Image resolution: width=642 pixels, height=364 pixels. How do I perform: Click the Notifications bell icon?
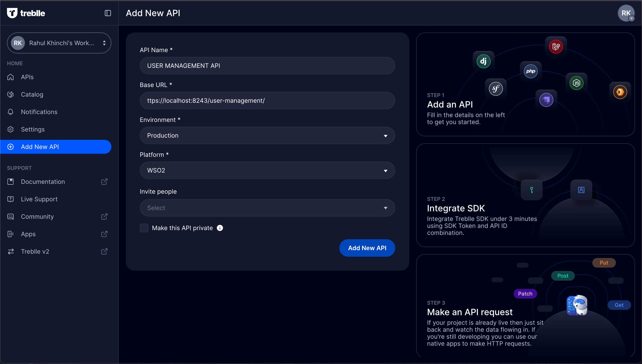(x=10, y=112)
